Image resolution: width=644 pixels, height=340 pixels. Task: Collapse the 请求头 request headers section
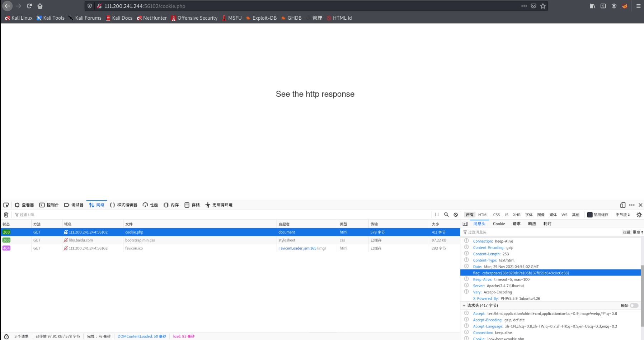pyautogui.click(x=464, y=306)
